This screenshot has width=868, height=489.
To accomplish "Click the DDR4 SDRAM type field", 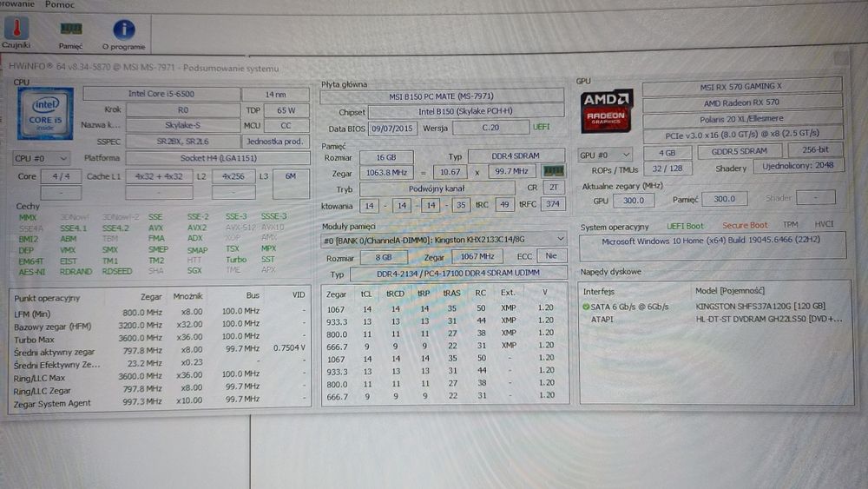I will [x=516, y=156].
